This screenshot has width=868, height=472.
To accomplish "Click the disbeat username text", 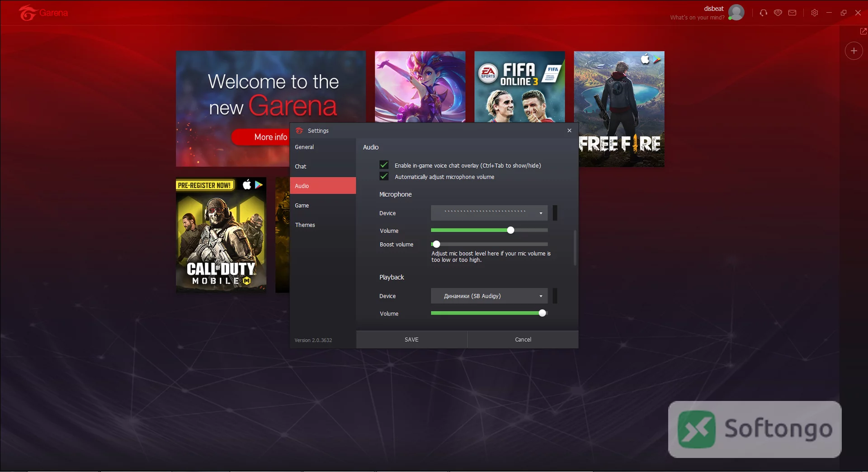I will [714, 9].
